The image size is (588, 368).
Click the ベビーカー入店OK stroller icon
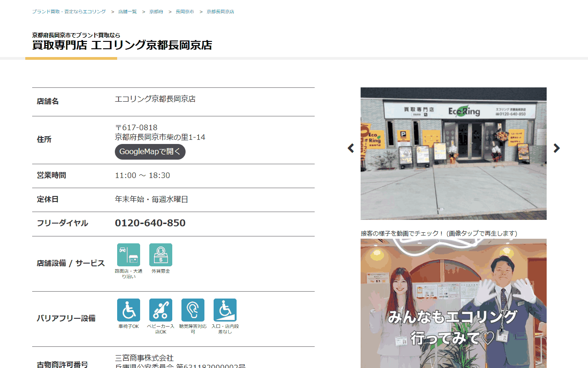click(161, 310)
